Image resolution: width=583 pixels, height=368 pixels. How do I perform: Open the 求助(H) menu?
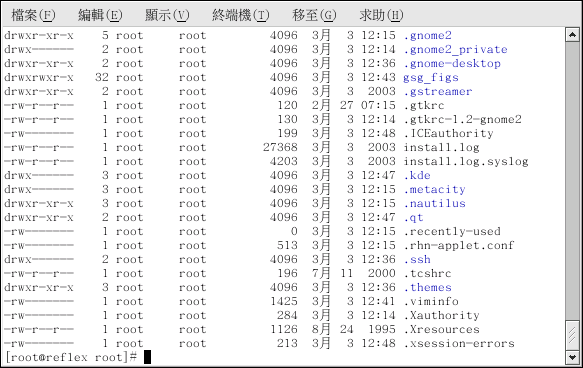381,15
